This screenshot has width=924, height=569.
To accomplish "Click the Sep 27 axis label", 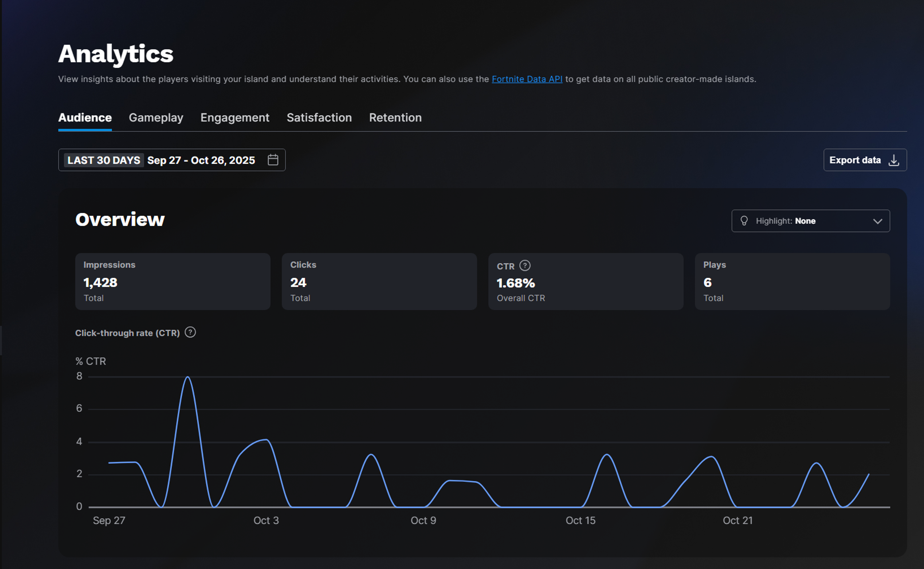I will click(109, 520).
